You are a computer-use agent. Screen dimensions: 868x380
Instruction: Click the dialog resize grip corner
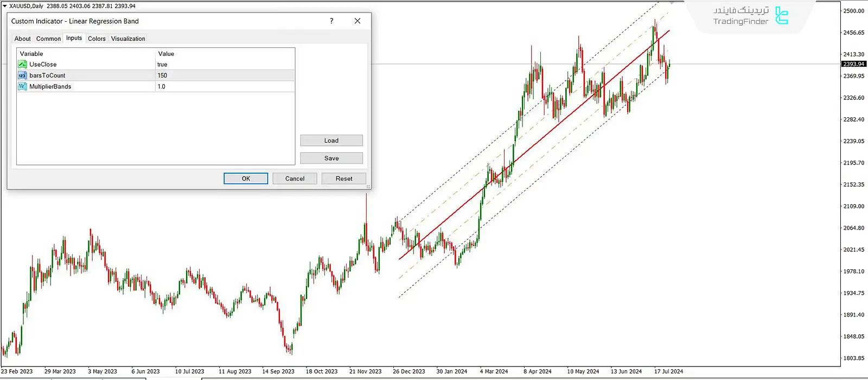(368, 187)
